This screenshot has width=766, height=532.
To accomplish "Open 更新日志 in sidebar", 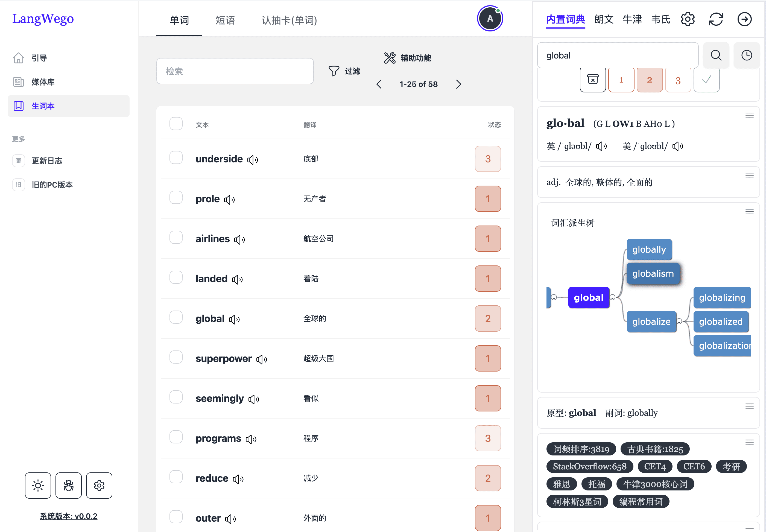I will 68,161.
